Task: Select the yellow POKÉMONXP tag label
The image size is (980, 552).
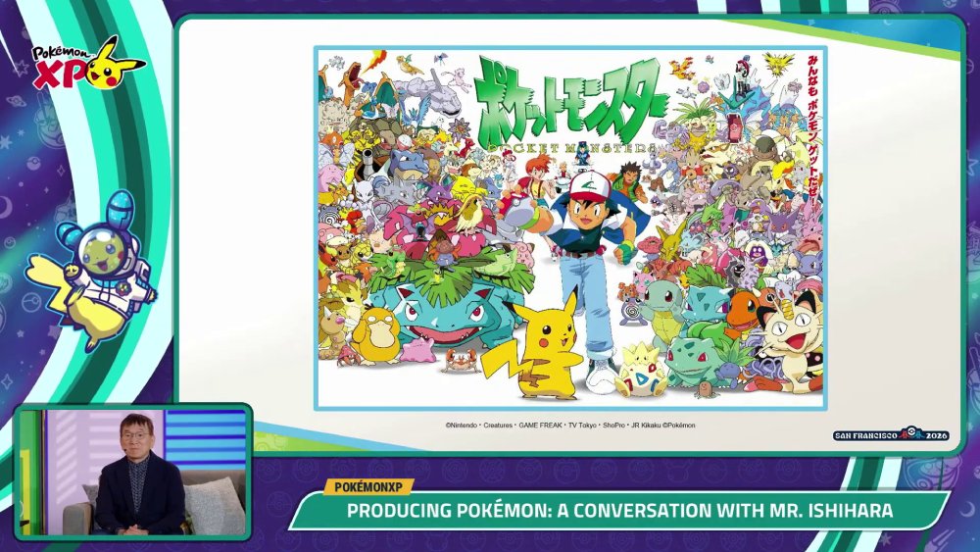Action: 368,486
